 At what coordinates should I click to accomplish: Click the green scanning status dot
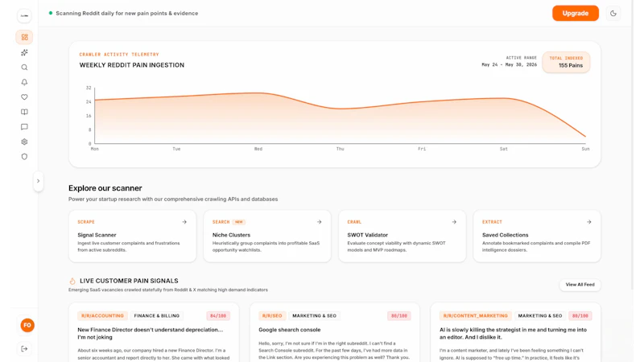pyautogui.click(x=51, y=13)
